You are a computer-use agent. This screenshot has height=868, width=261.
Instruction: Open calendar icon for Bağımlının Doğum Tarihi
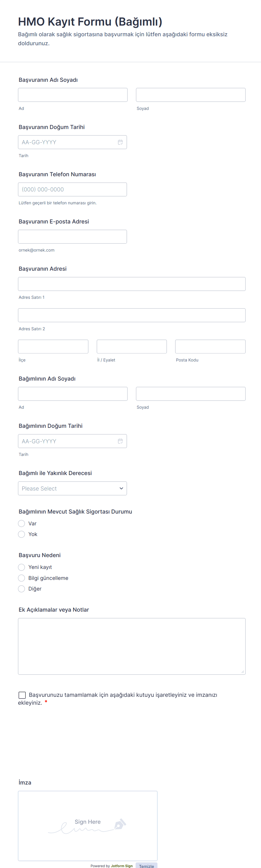tap(120, 441)
